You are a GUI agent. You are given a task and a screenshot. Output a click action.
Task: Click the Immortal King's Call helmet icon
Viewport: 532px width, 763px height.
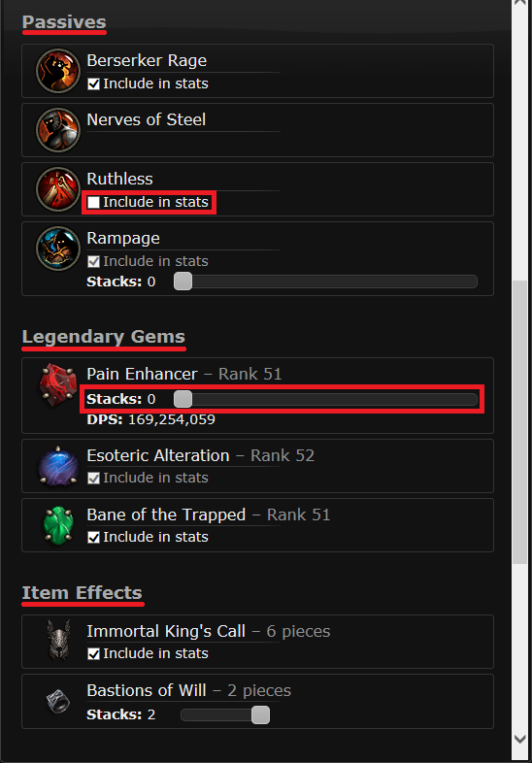(58, 641)
